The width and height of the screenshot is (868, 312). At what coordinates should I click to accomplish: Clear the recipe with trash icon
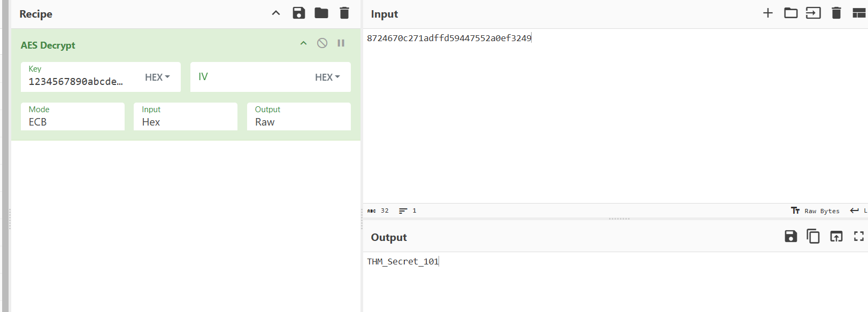pos(344,13)
